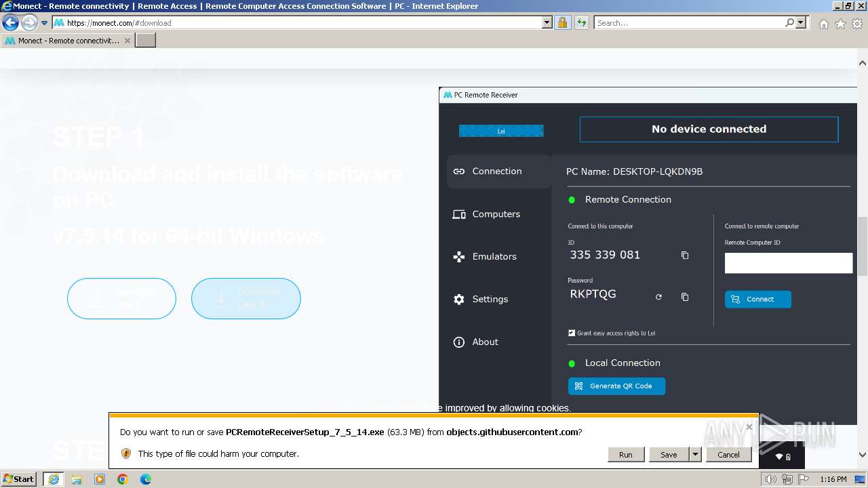Cancel the download prompt
This screenshot has height=488, width=868.
coord(728,455)
